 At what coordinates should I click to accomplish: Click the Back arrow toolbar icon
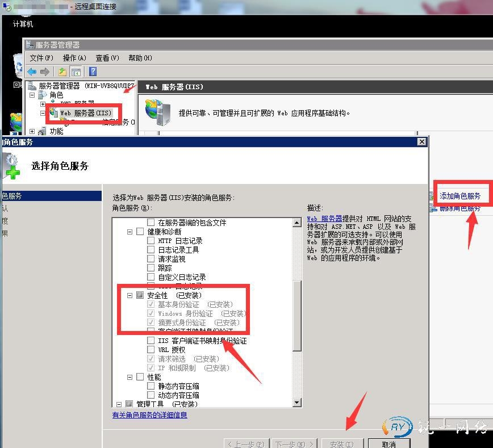(x=32, y=72)
